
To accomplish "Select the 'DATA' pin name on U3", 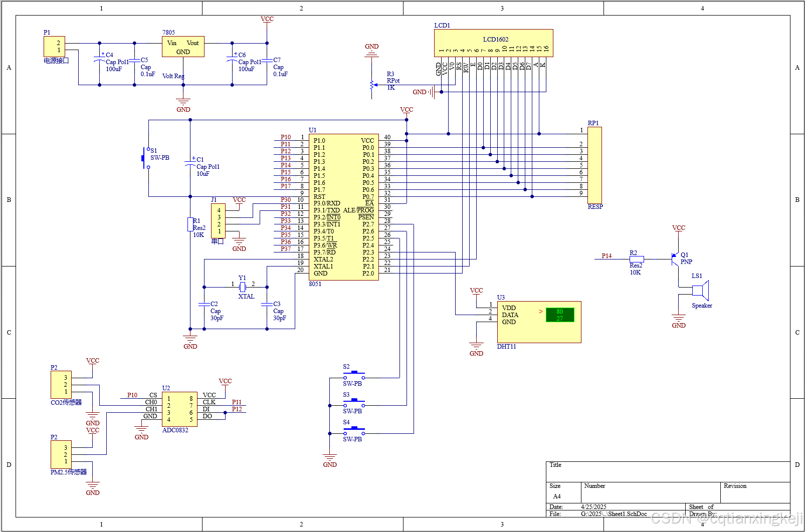I will pos(510,315).
